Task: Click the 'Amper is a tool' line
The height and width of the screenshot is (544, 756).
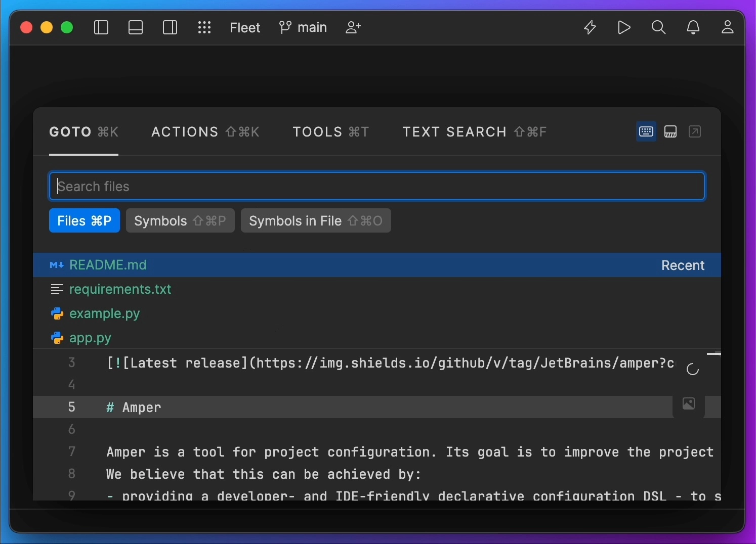Action: pos(410,452)
